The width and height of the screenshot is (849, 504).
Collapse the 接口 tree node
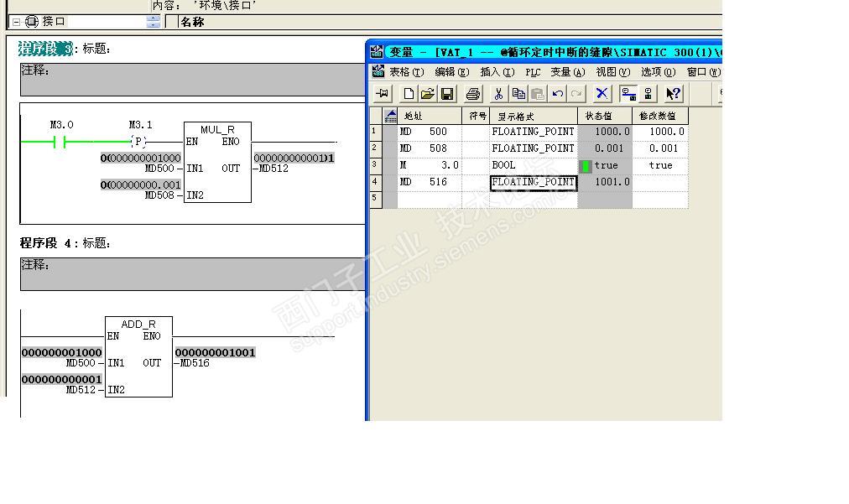(16, 22)
